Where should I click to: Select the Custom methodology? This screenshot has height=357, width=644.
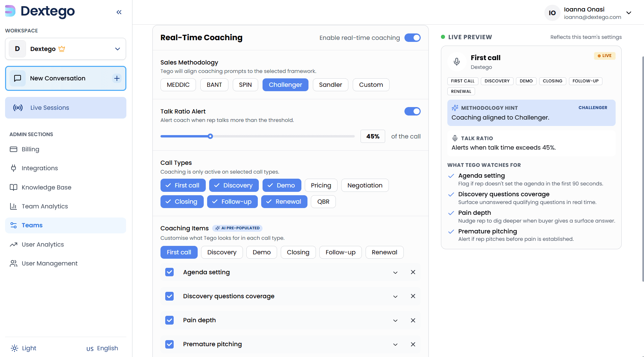[x=371, y=85]
